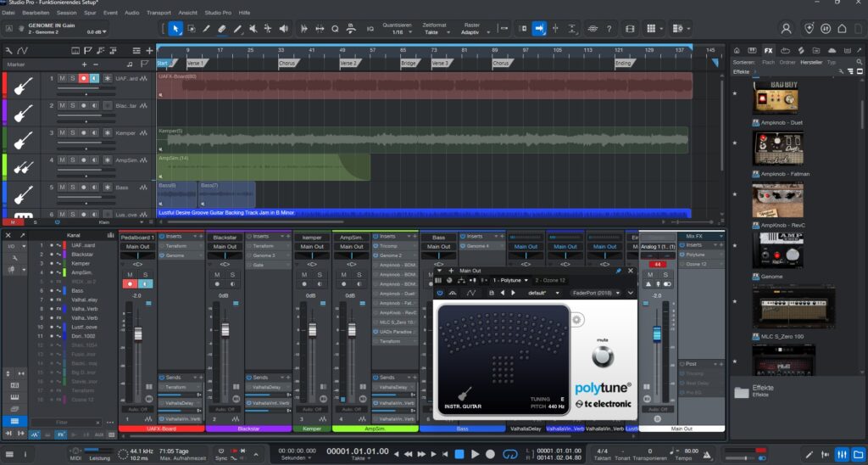
Task: Click the Main Out channel fader
Action: (657, 334)
